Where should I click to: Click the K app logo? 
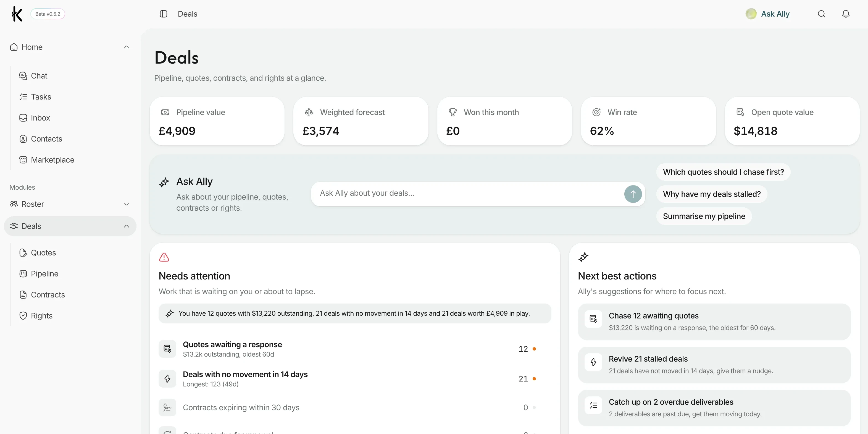tap(17, 14)
